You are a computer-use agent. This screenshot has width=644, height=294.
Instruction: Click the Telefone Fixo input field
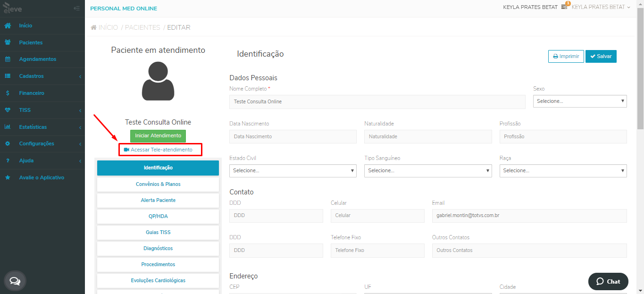377,250
